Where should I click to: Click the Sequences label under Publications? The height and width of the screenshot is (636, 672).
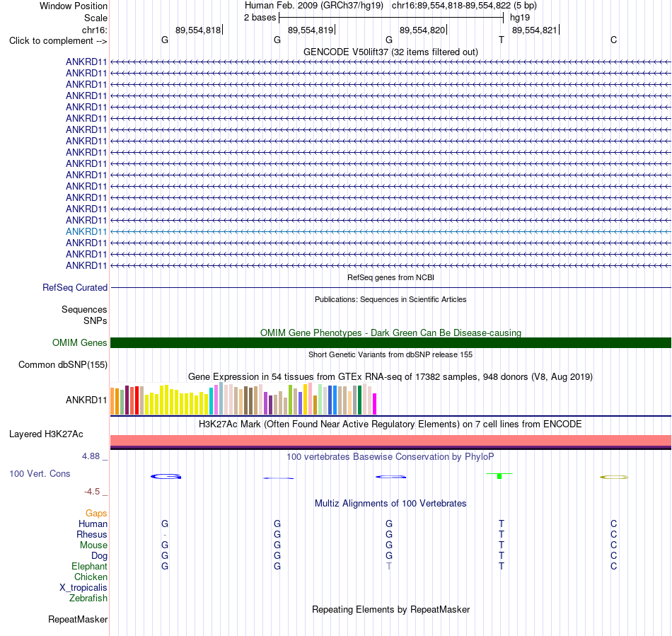[84, 309]
